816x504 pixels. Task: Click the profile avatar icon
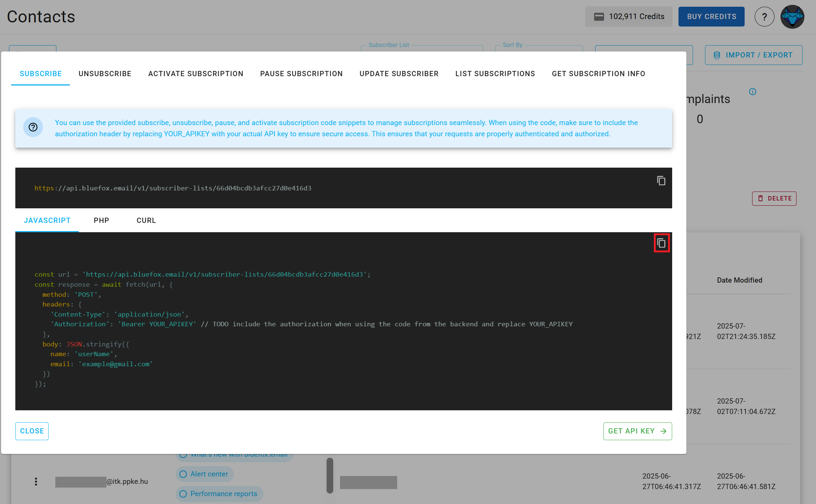[x=792, y=16]
